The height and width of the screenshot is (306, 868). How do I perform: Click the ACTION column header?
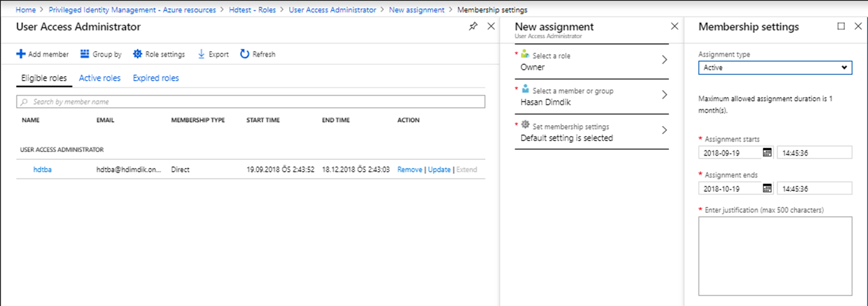(408, 120)
